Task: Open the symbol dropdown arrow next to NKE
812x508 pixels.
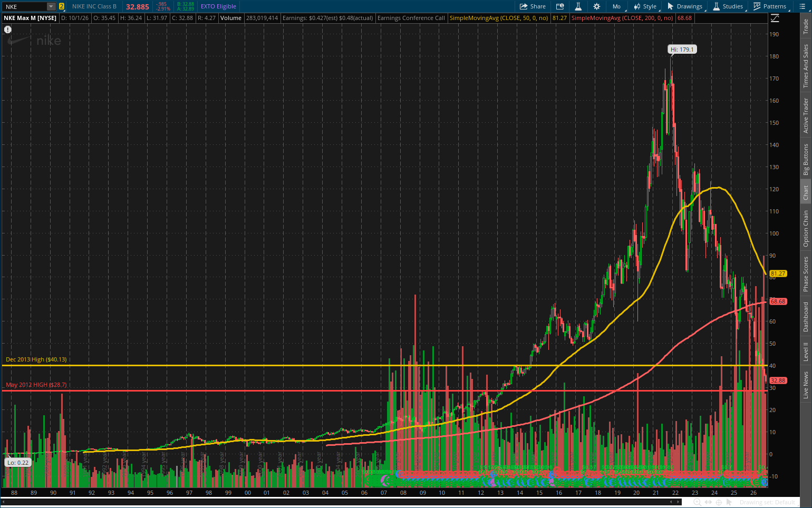Action: point(51,6)
